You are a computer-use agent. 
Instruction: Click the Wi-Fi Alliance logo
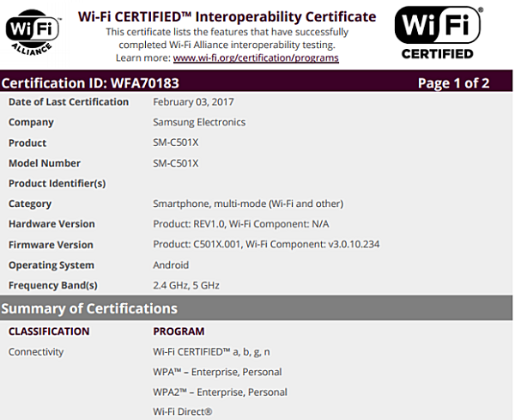(33, 32)
